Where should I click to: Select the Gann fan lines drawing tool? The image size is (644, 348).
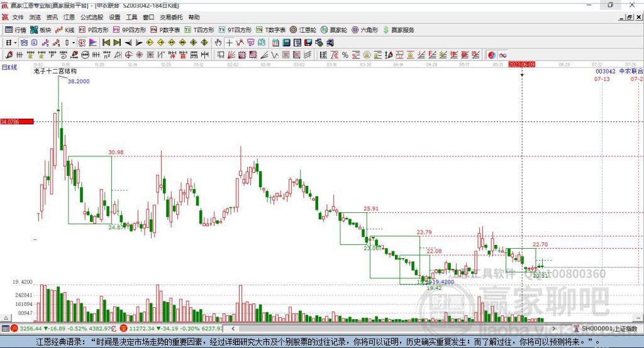click(231, 55)
